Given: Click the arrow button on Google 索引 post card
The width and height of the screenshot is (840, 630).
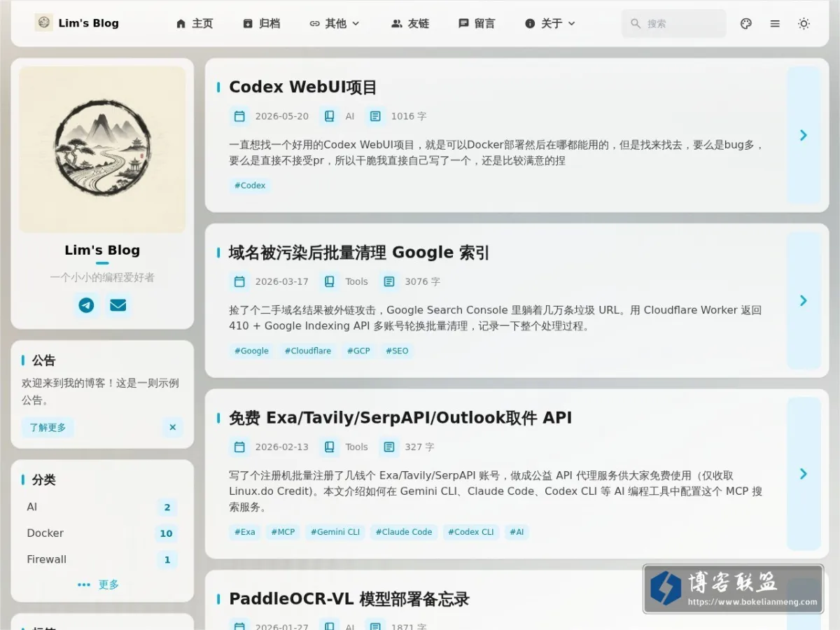Looking at the screenshot, I should [804, 300].
